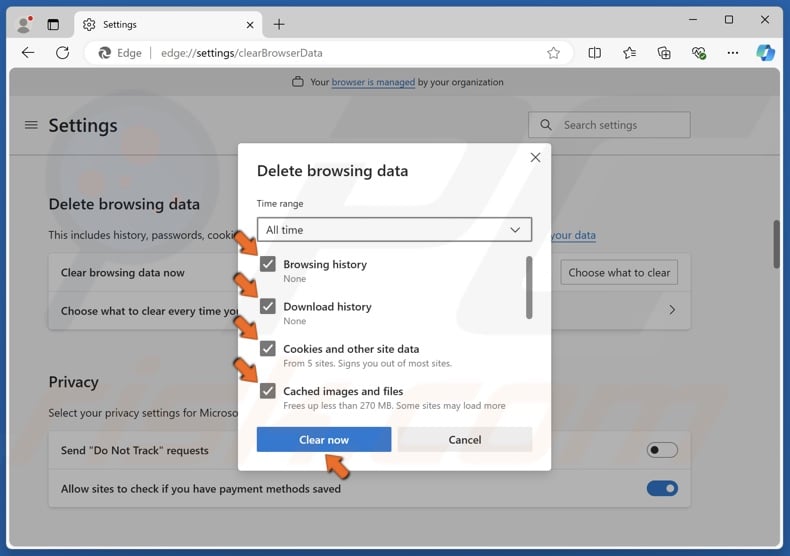Open the profile avatar icon

click(x=24, y=24)
